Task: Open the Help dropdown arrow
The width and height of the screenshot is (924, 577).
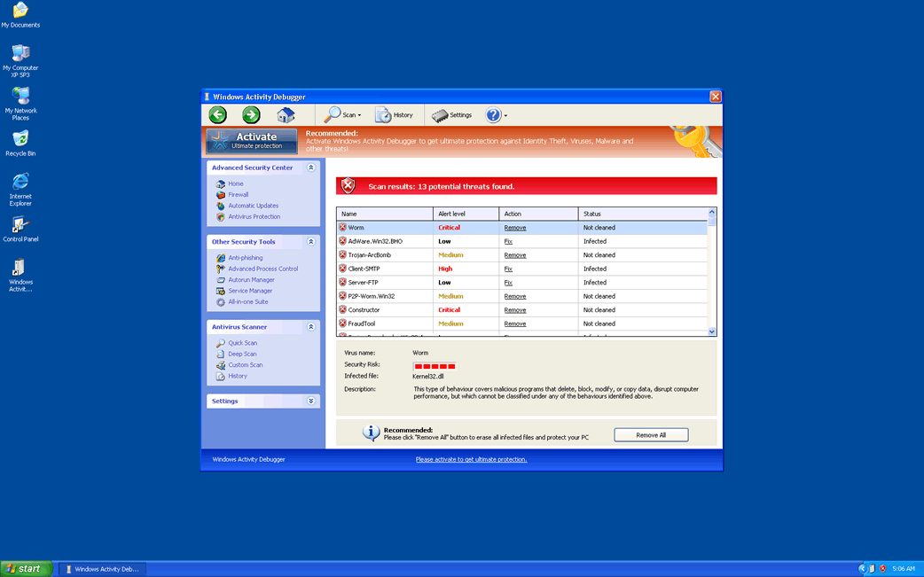Action: [x=504, y=114]
